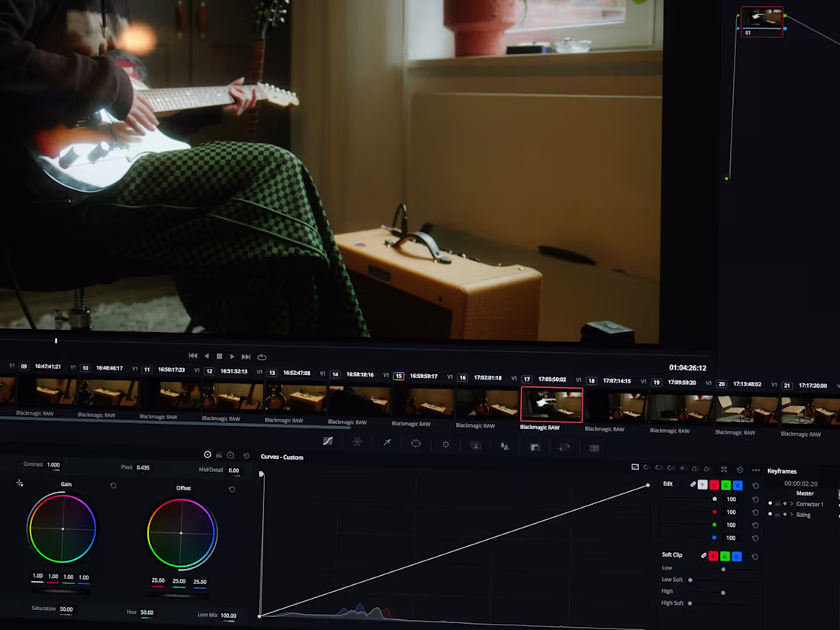The height and width of the screenshot is (630, 840).
Task: Expand the Sizing track in Keyframes
Action: pos(791,515)
